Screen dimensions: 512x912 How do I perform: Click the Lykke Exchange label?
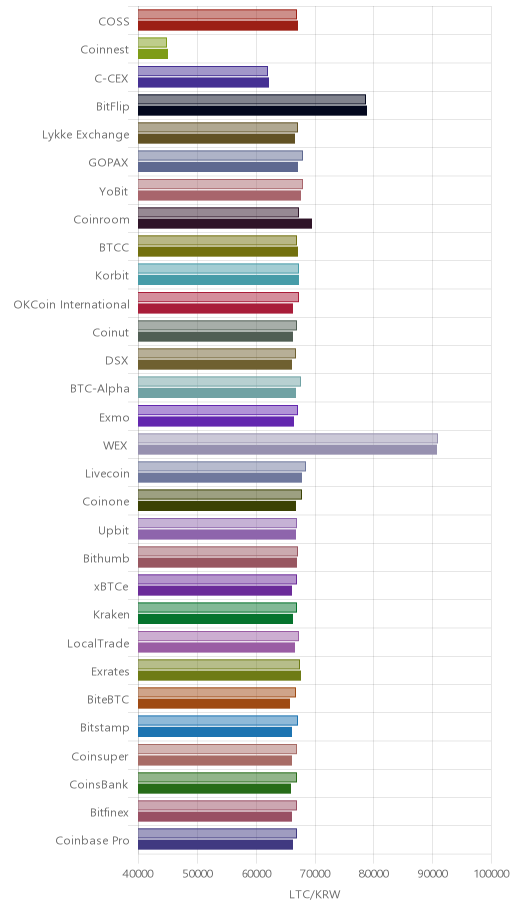pyautogui.click(x=86, y=135)
